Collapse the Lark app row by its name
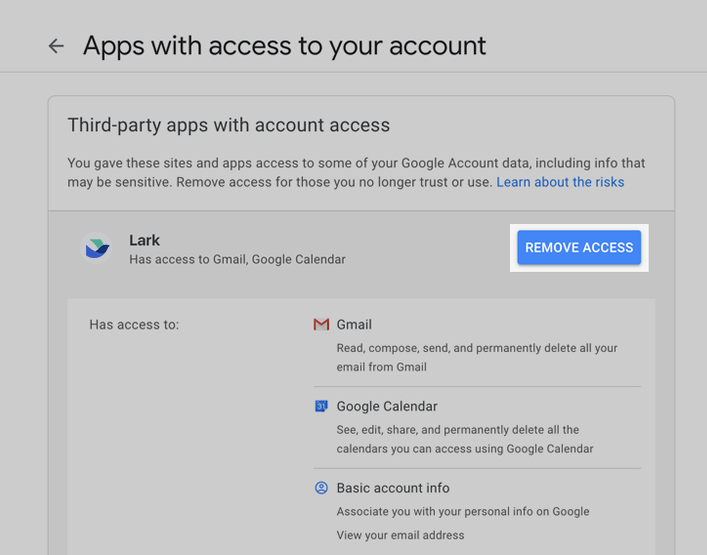The image size is (707, 555). 145,240
